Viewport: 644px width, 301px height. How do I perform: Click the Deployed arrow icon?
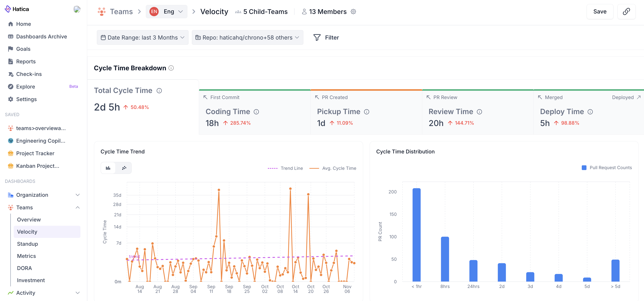click(639, 97)
